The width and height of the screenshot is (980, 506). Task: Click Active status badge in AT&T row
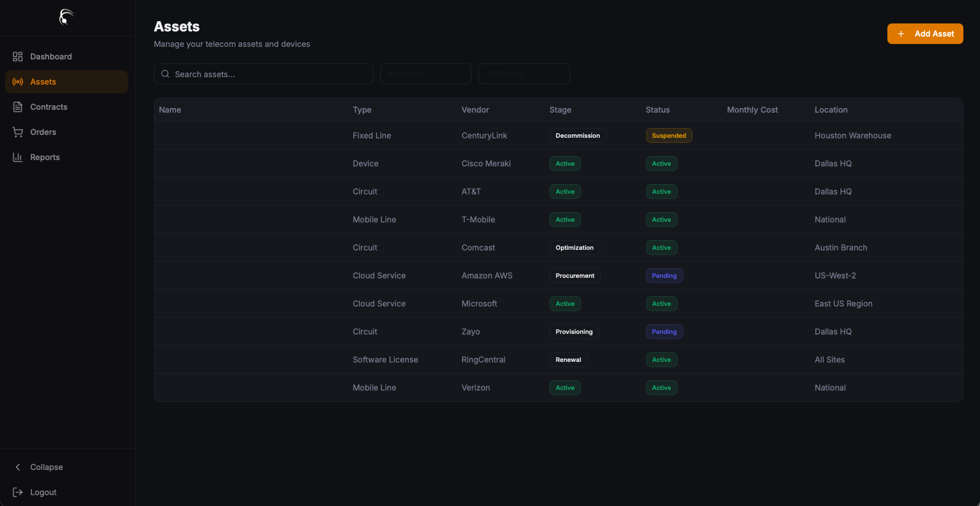pyautogui.click(x=662, y=192)
